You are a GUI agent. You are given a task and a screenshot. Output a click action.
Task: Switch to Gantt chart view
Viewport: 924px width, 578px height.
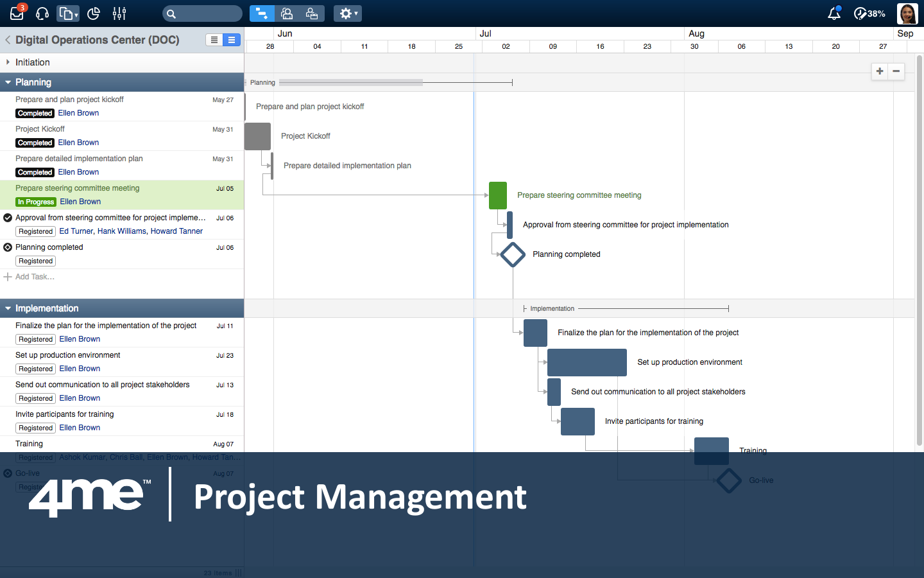tap(262, 13)
